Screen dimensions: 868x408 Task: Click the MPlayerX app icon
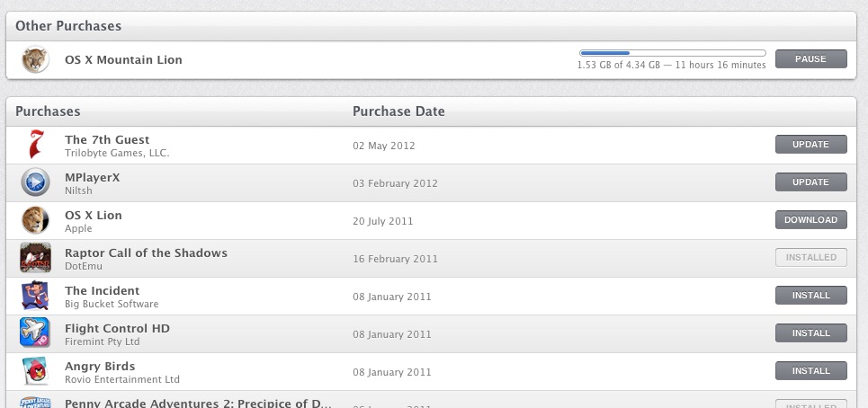point(35,182)
